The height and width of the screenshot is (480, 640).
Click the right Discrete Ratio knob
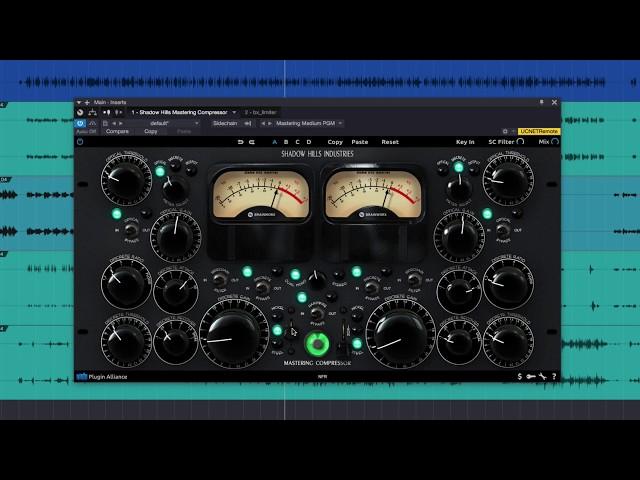(x=509, y=283)
